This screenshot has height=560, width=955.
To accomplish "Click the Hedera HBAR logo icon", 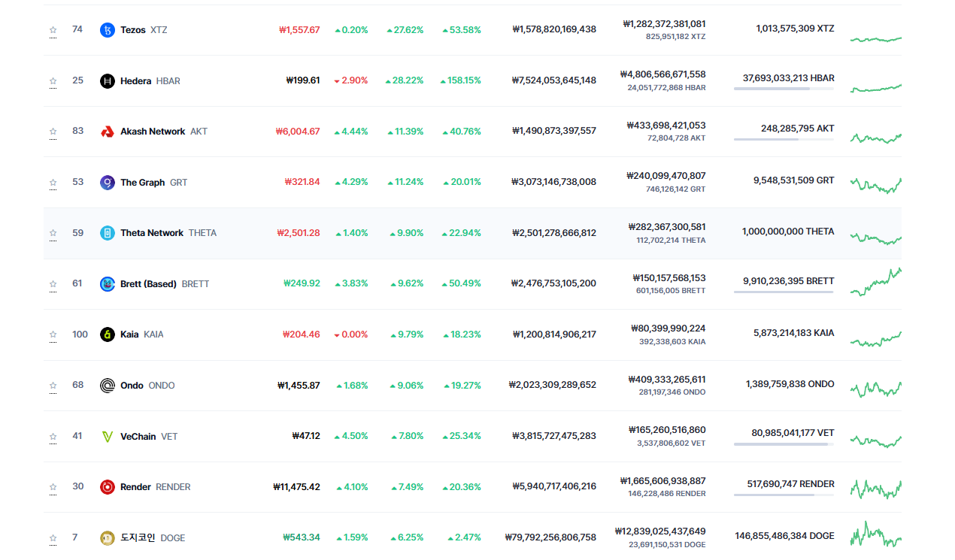I will tap(108, 81).
